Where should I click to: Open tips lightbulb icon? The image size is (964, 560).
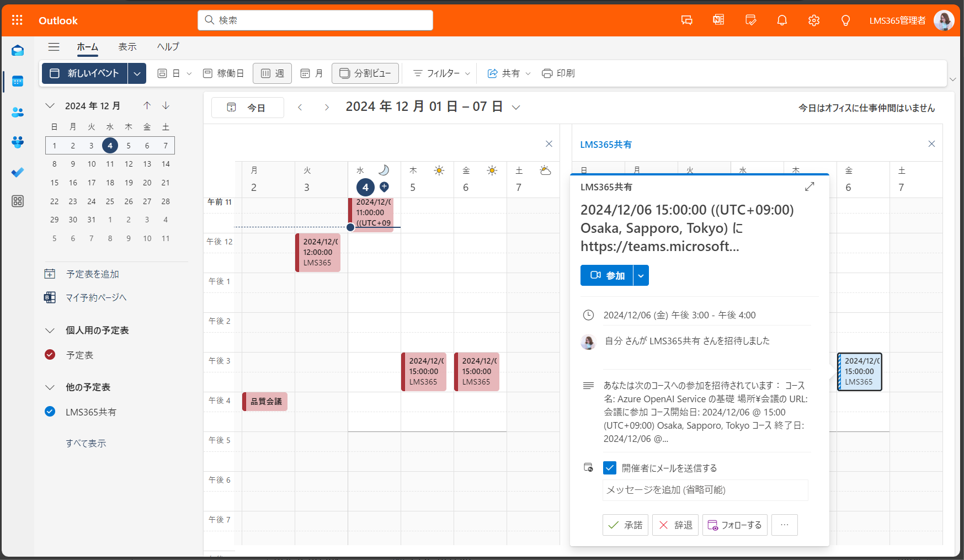(845, 20)
